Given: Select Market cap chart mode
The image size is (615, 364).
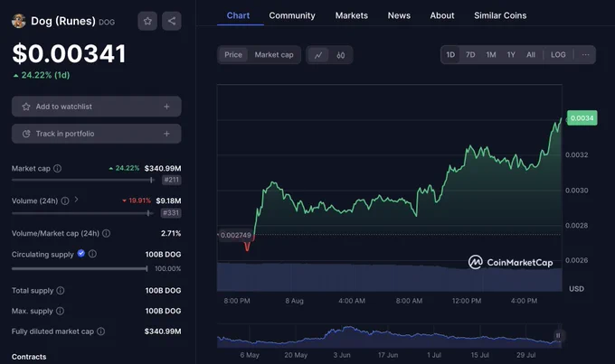Looking at the screenshot, I should (x=274, y=55).
